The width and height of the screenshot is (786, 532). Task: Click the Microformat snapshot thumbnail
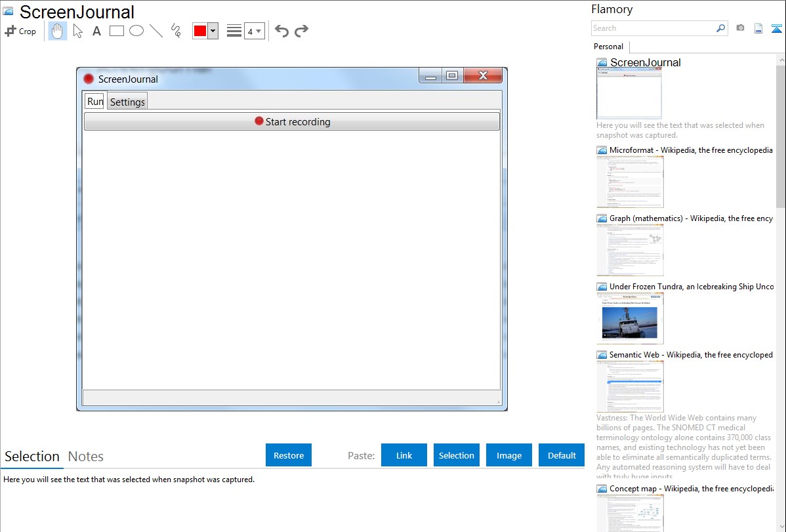[630, 182]
